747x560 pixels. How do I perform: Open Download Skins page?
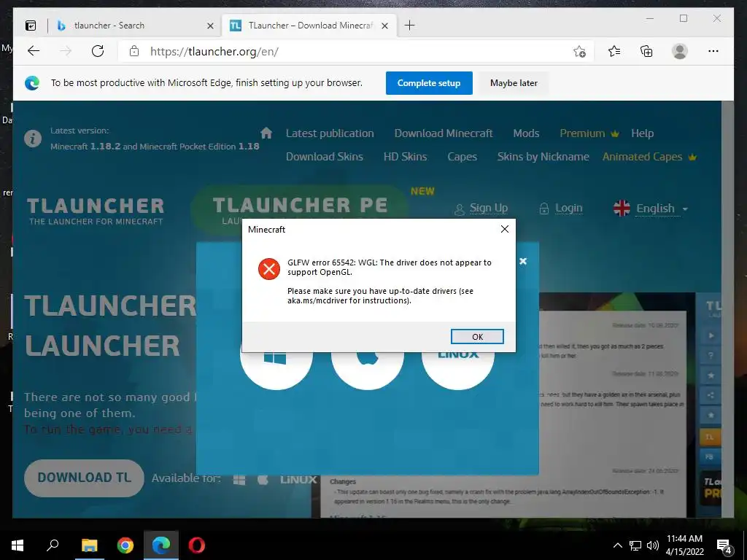[325, 157]
